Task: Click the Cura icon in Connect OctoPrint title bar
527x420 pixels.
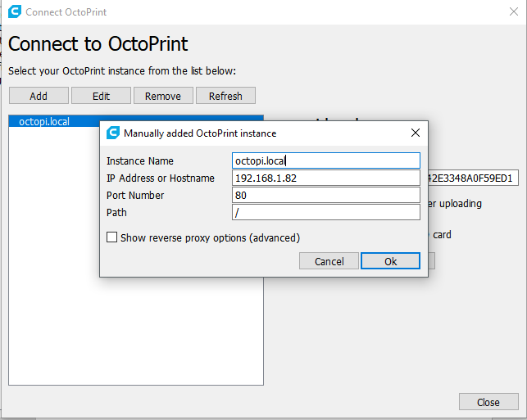Action: (13, 12)
